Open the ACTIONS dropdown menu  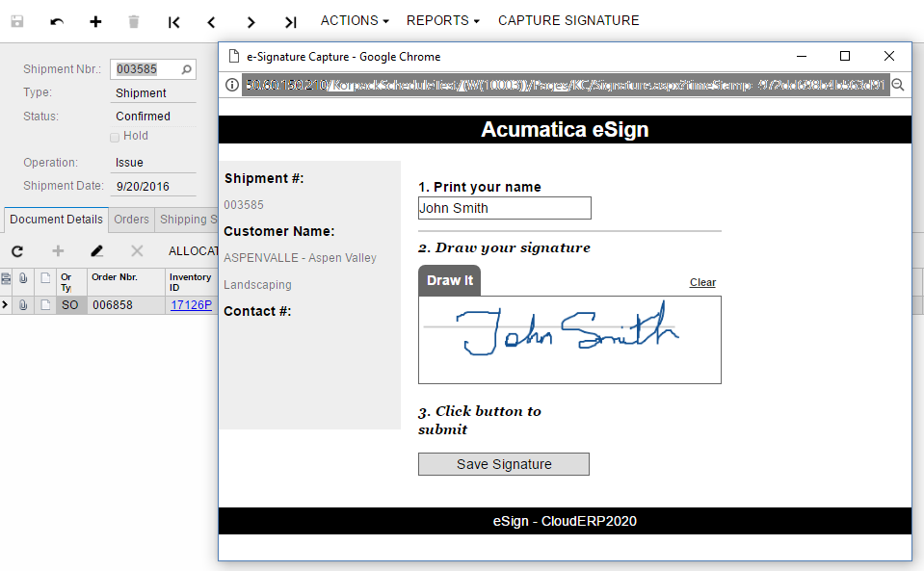[355, 20]
